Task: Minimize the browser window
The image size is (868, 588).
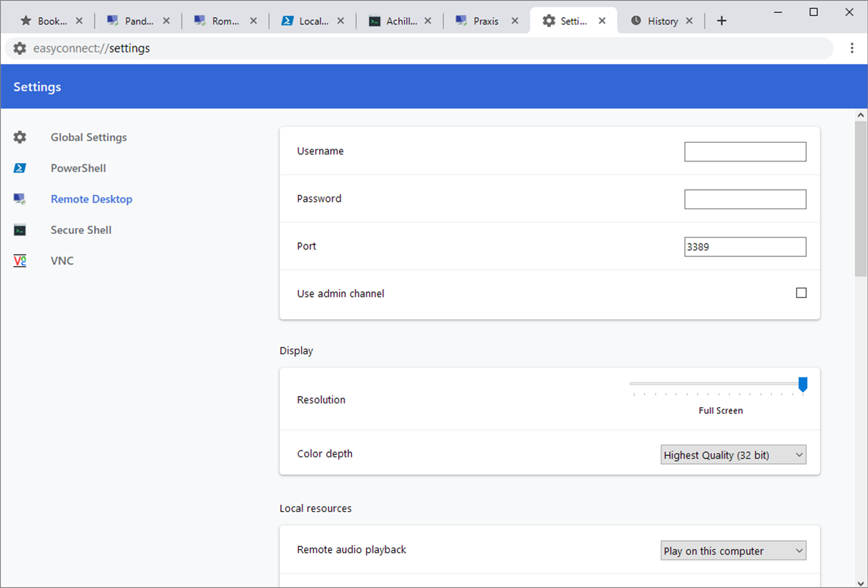Action: pos(778,12)
